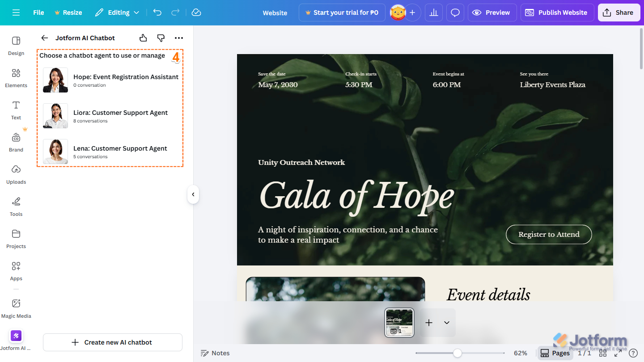The image size is (644, 362).
Task: Open the comments panel from the top bar
Action: 455,12
